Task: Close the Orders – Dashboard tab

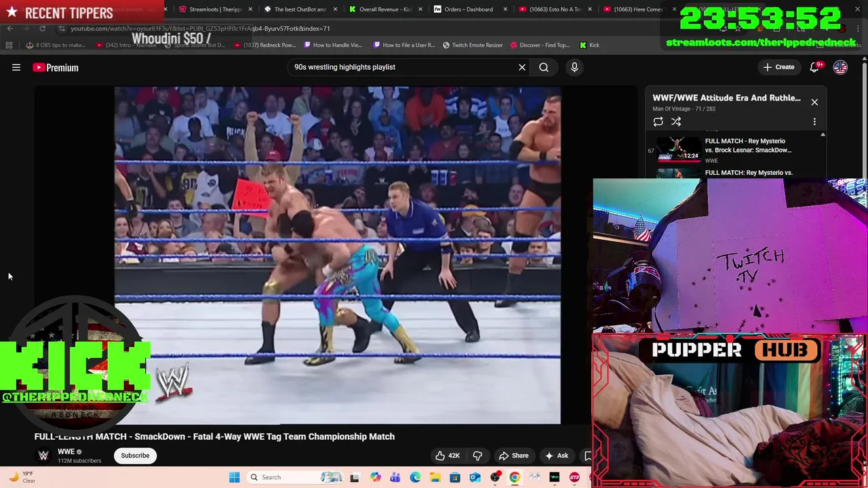Action: pos(505,9)
